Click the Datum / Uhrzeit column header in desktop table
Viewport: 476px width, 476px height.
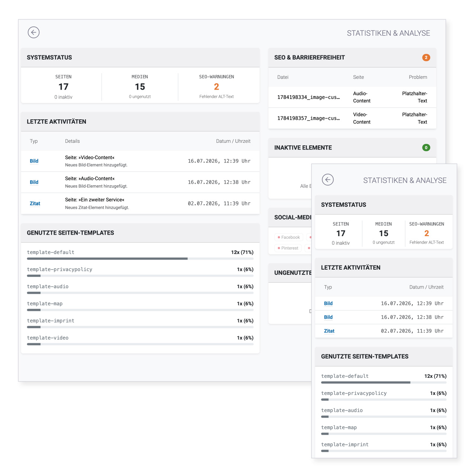point(233,141)
